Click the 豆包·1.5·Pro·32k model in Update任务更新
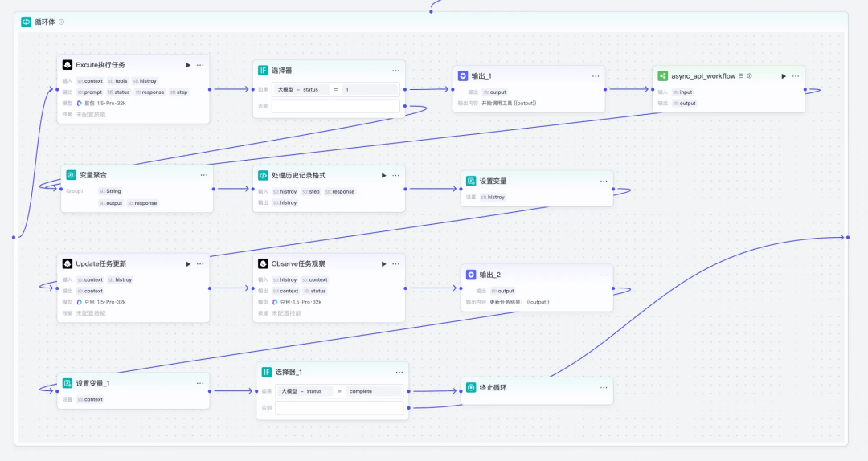 100,302
